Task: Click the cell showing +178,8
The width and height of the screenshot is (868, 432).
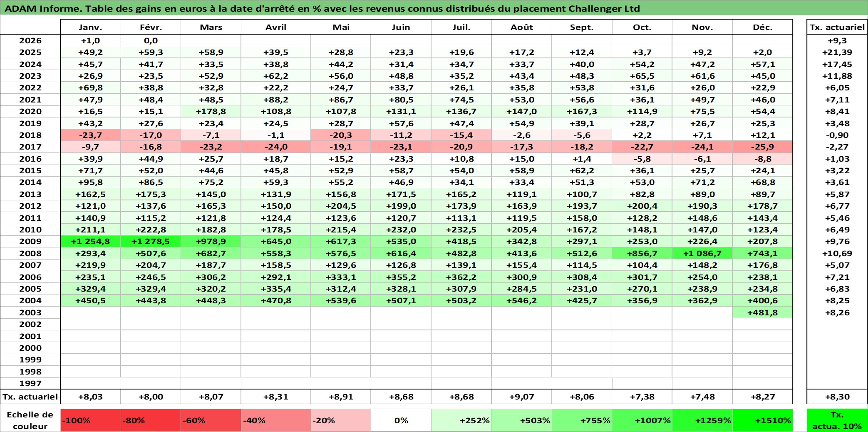Action: (211, 111)
